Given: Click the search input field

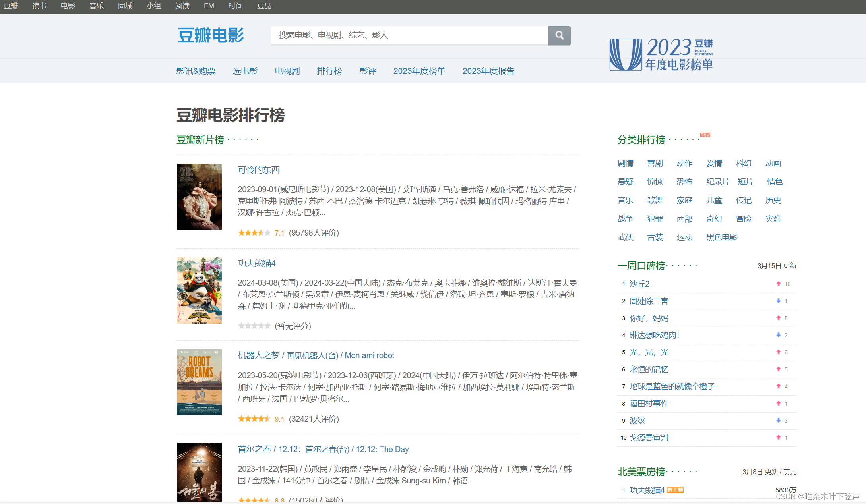Looking at the screenshot, I should (409, 35).
